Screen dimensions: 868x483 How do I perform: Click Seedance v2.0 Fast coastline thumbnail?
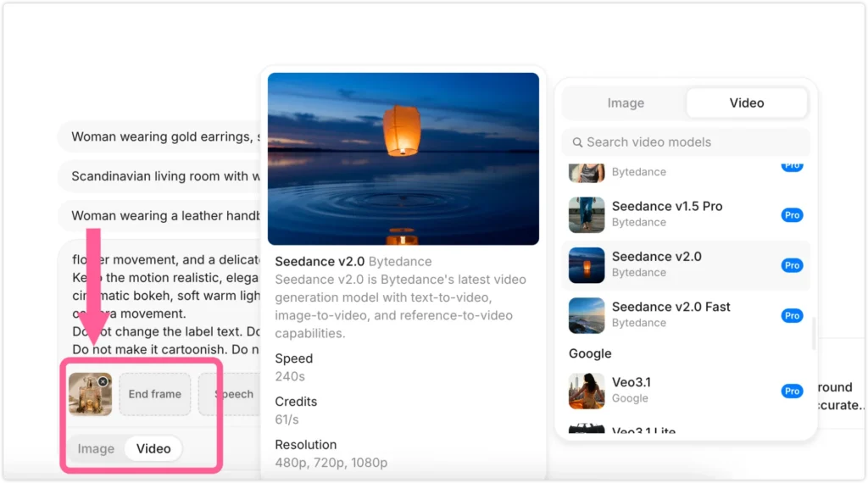587,315
